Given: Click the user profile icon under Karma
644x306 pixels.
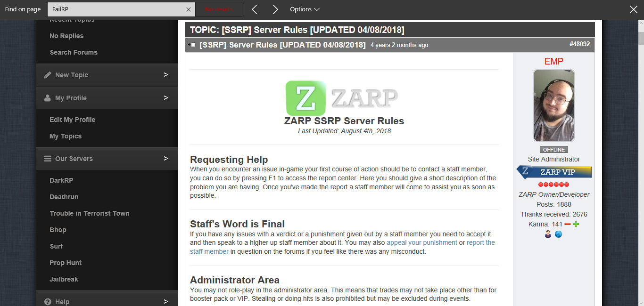Looking at the screenshot, I should pyautogui.click(x=548, y=234).
